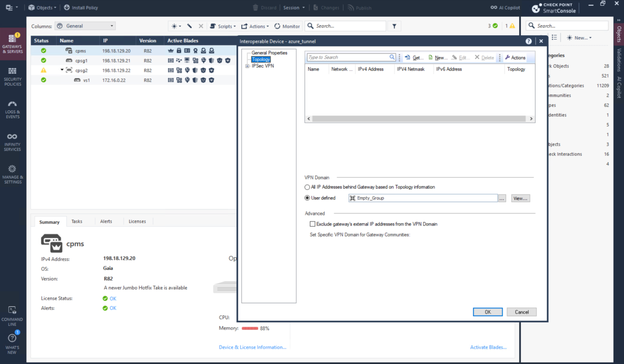Image resolution: width=624 pixels, height=364 pixels.
Task: Open Infinity Services panel
Action: coord(12,142)
